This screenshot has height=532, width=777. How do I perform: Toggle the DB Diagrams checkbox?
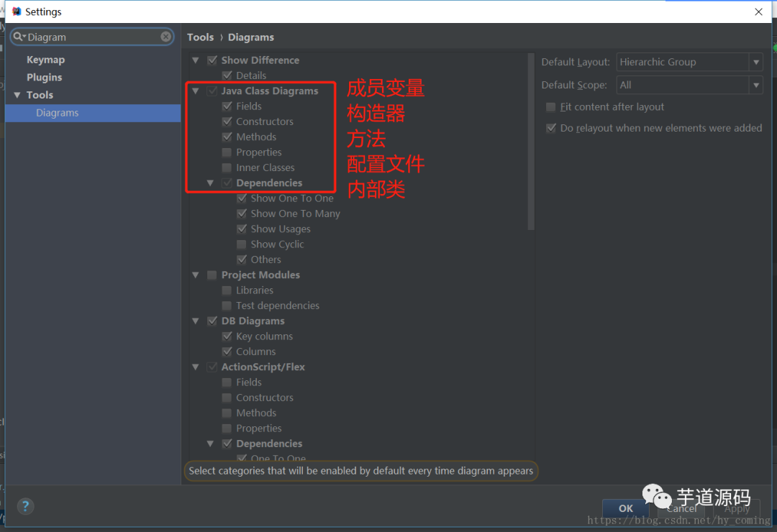212,321
